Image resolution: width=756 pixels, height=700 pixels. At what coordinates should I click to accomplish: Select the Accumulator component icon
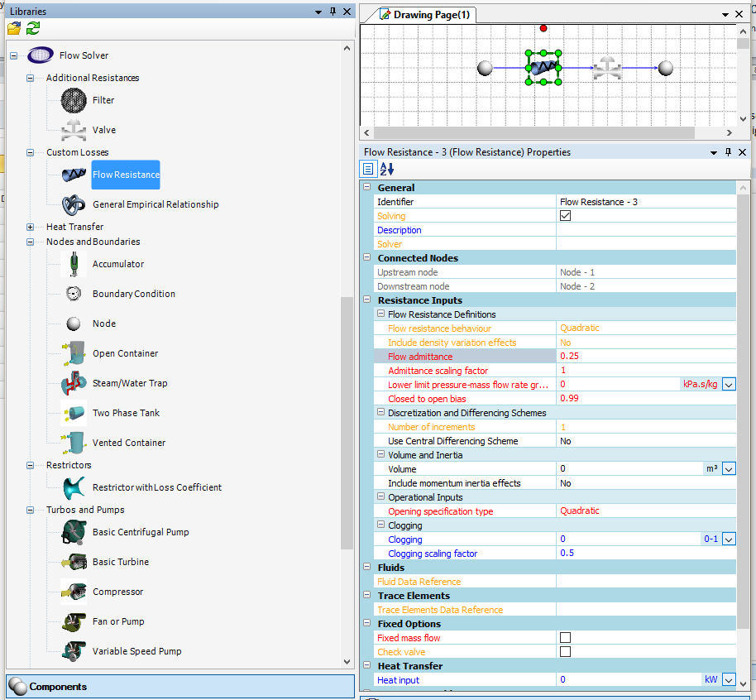coord(74,264)
